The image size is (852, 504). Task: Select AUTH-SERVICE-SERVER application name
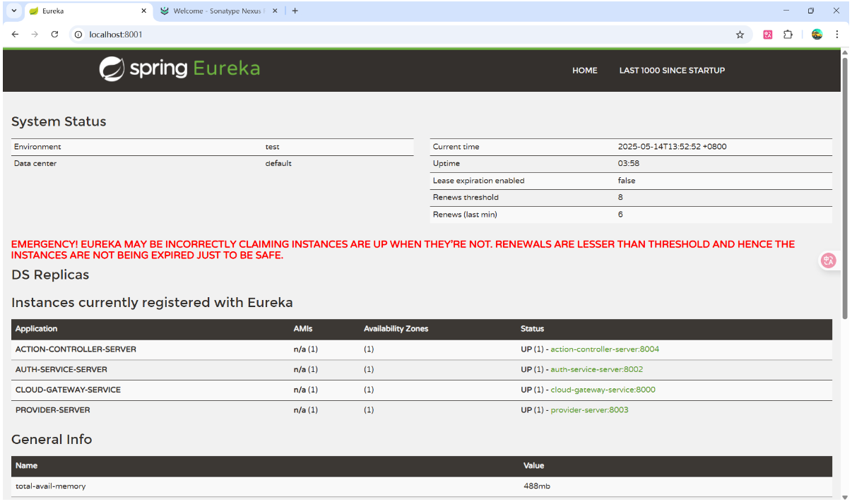click(61, 369)
